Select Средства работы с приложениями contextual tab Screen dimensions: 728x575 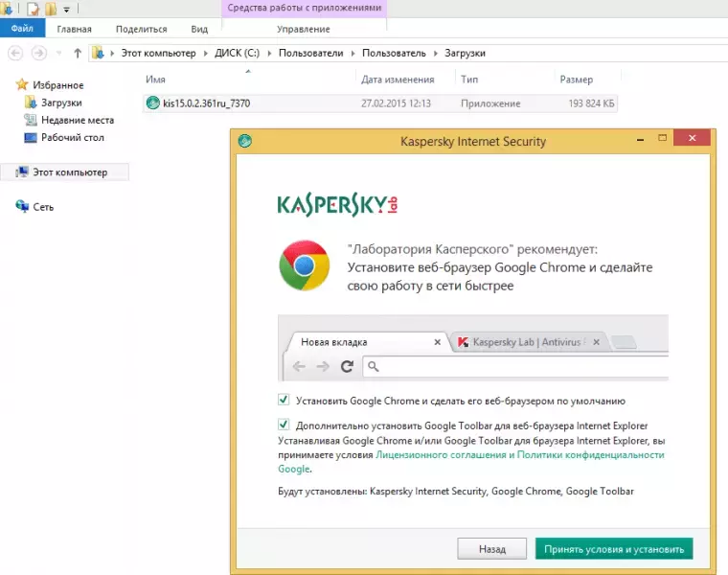point(304,8)
